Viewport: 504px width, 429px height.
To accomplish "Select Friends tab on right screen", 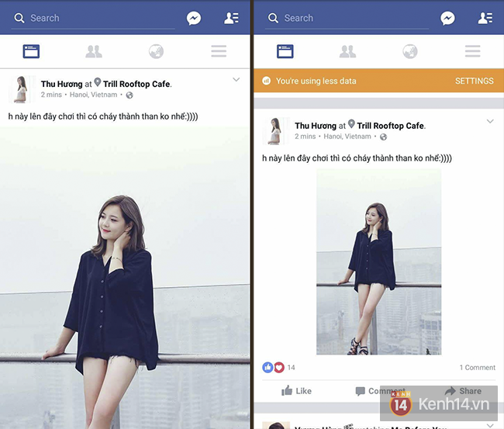I will coord(348,51).
